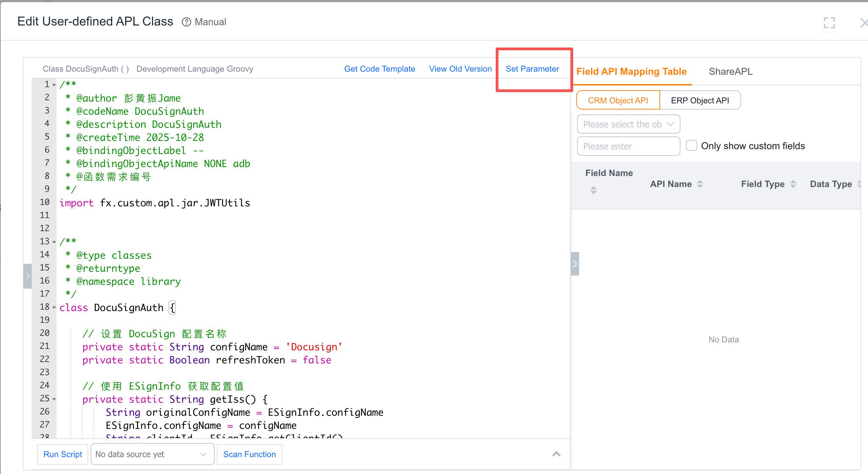The height and width of the screenshot is (474, 868).
Task: Sort by Field Name column arrows
Action: pyautogui.click(x=593, y=190)
